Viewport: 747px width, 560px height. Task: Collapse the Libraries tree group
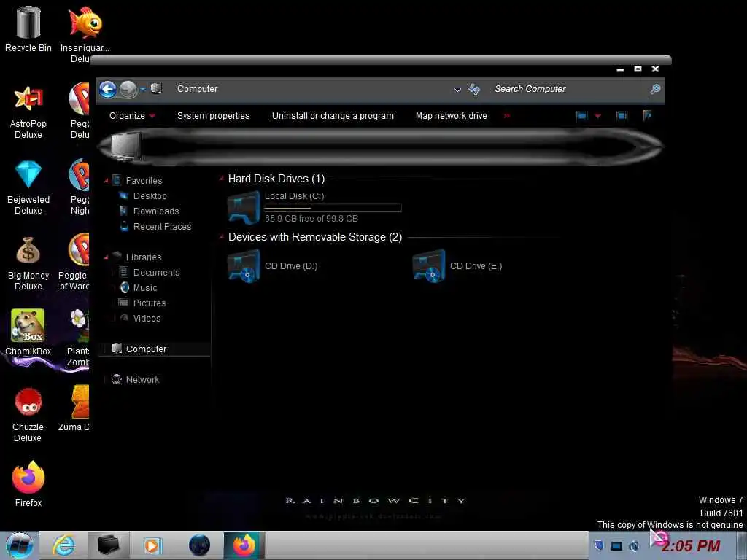coord(106,257)
